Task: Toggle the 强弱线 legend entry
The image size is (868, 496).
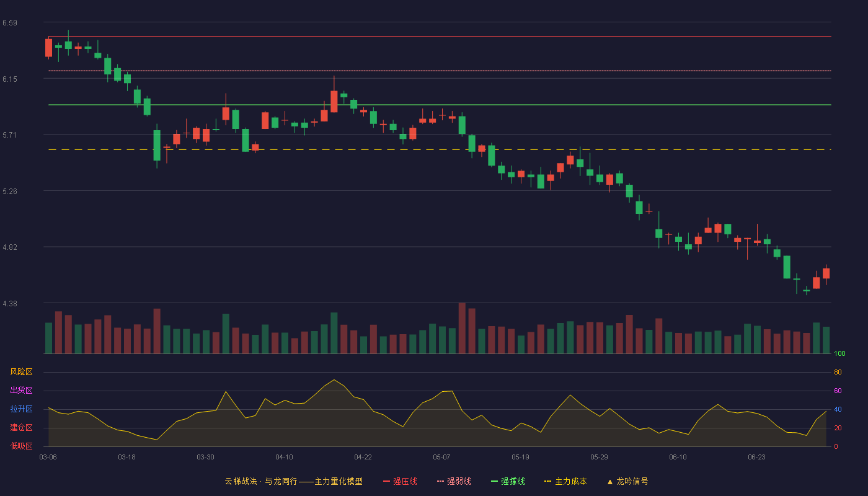Action: click(x=454, y=481)
